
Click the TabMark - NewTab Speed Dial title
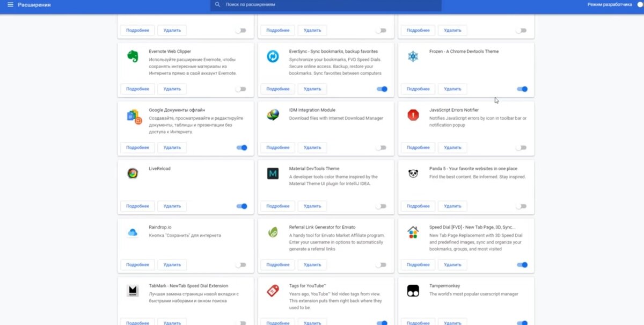pos(188,286)
